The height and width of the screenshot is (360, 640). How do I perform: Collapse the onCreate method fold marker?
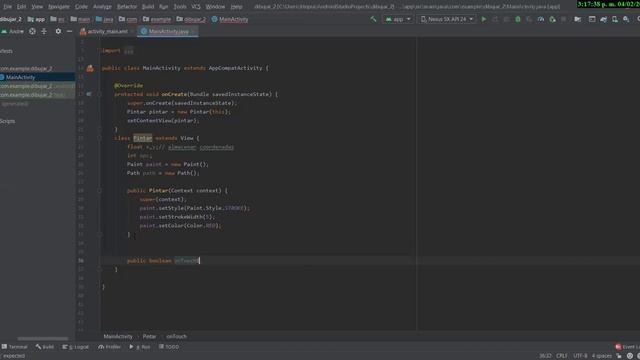[99, 94]
